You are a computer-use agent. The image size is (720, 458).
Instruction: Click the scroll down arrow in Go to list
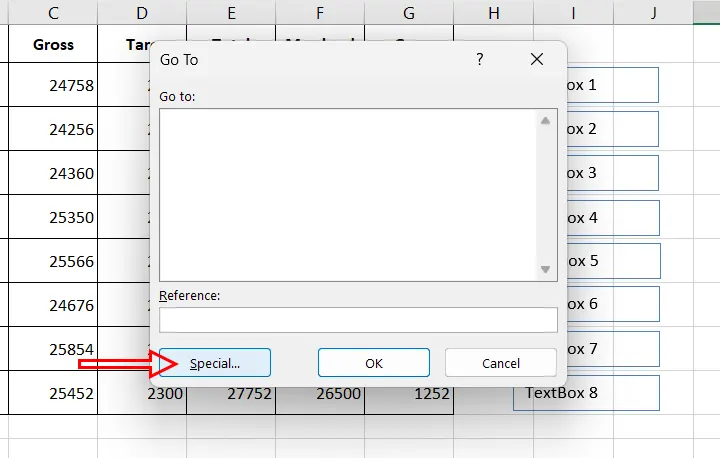545,269
